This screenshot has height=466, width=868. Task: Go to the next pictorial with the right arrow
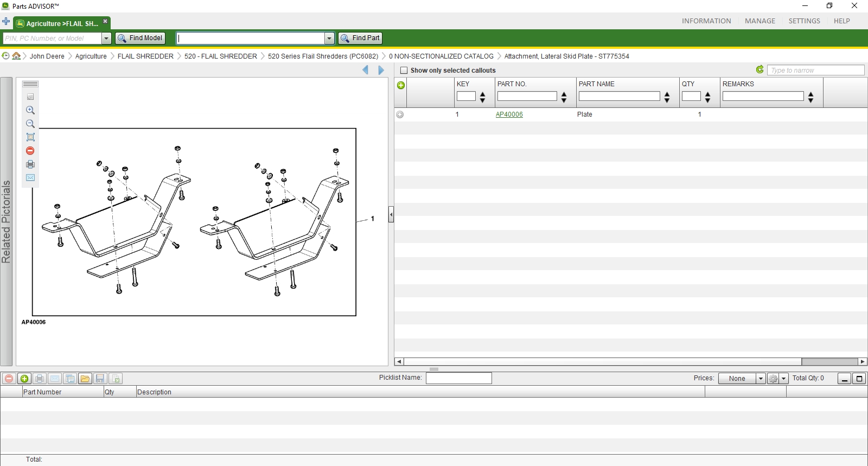tap(381, 70)
